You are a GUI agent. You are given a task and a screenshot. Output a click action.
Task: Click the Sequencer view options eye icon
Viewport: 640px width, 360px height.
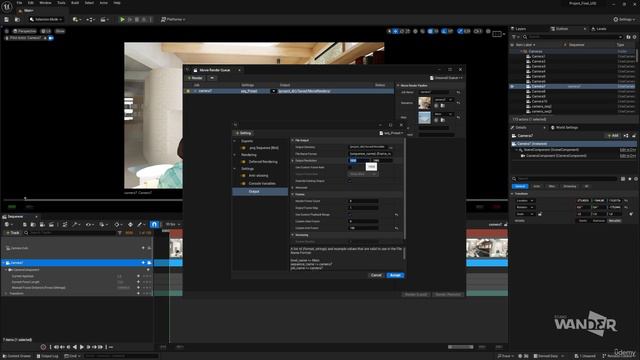[89, 224]
